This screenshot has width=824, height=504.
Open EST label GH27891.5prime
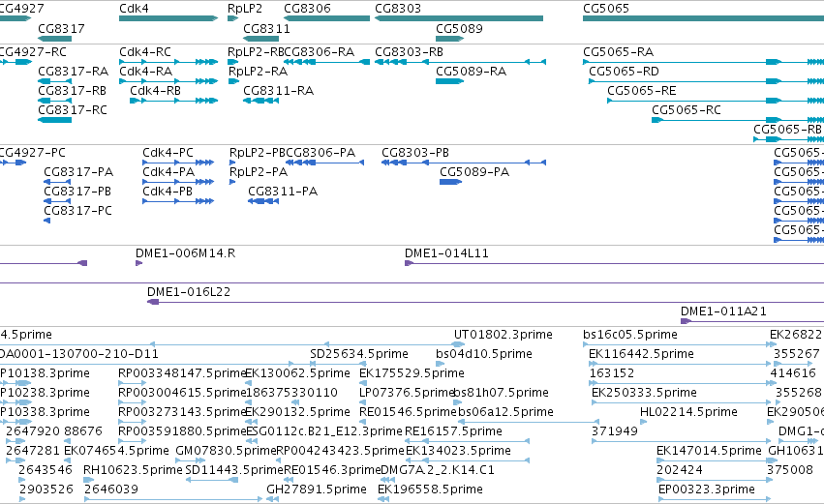point(317,490)
